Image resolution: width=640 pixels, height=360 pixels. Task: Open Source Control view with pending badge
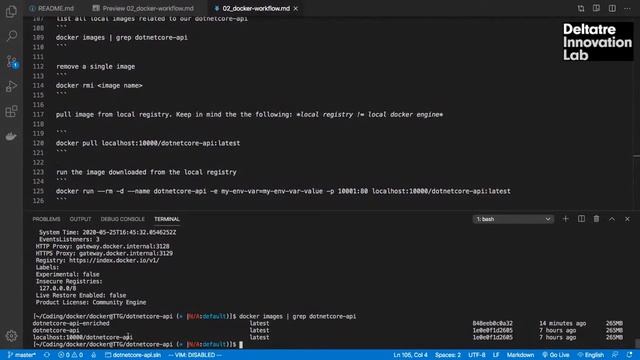coord(11,62)
